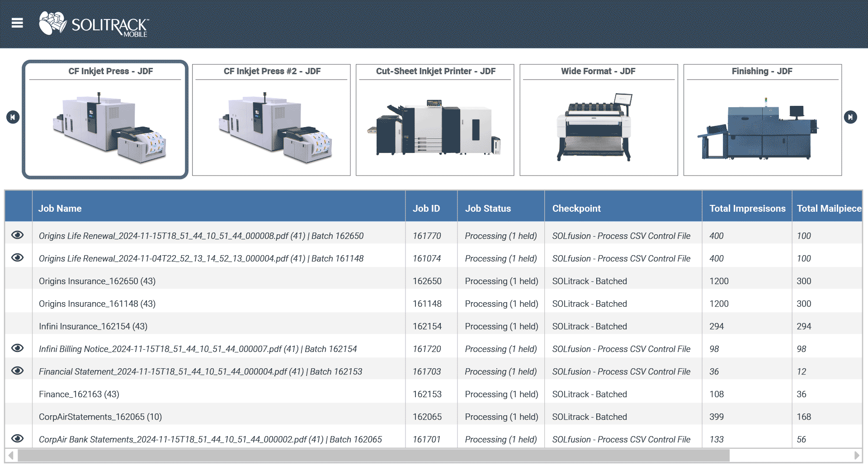This screenshot has width=868, height=470.
Task: Select job name ending Batch 162065
Action: (x=210, y=439)
